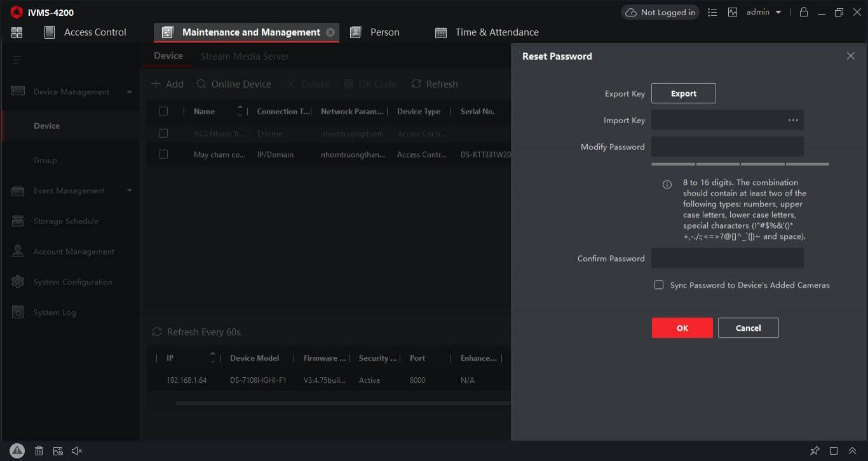Toggle the select-all checkbox in device header

pos(163,111)
